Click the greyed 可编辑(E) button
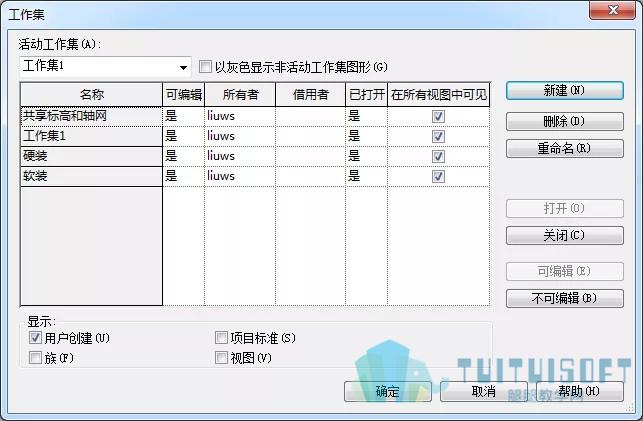Screen dimensions: 643x421 tap(565, 271)
